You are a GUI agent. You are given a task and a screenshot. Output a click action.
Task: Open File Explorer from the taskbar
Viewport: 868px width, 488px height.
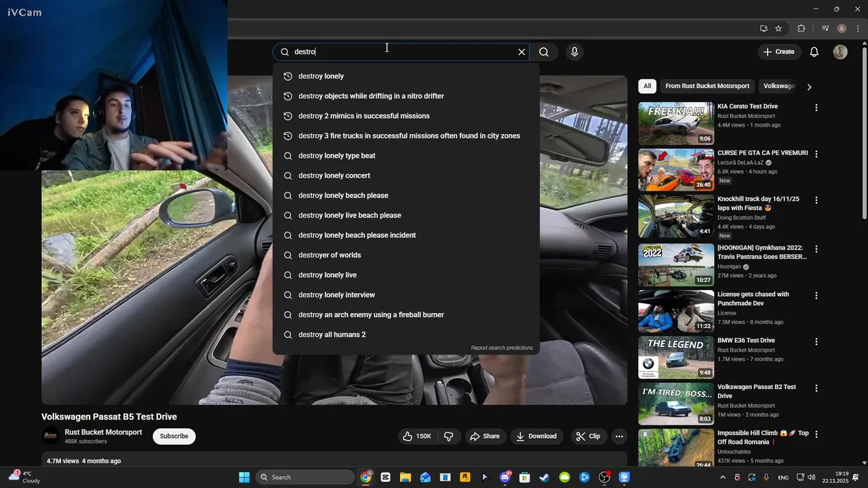pos(406,477)
